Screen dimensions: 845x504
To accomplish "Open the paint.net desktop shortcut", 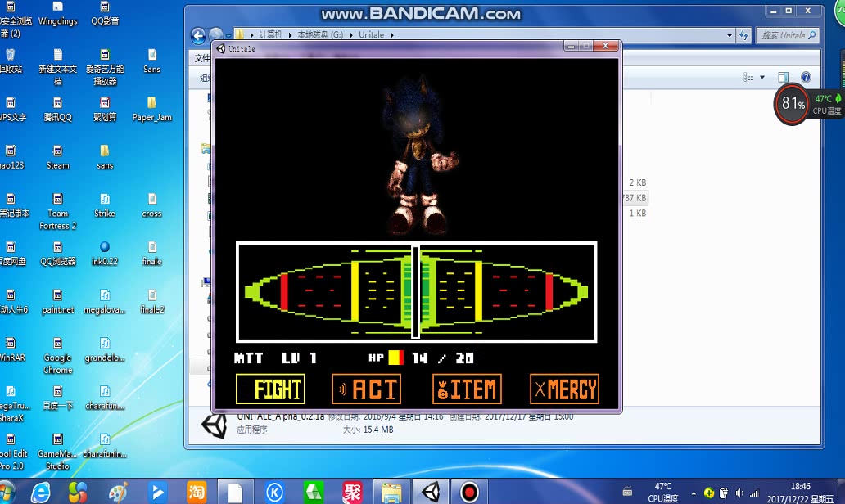I will click(57, 302).
